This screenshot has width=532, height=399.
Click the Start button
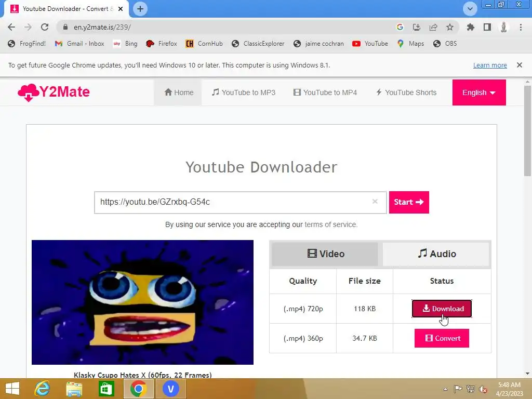(x=409, y=202)
